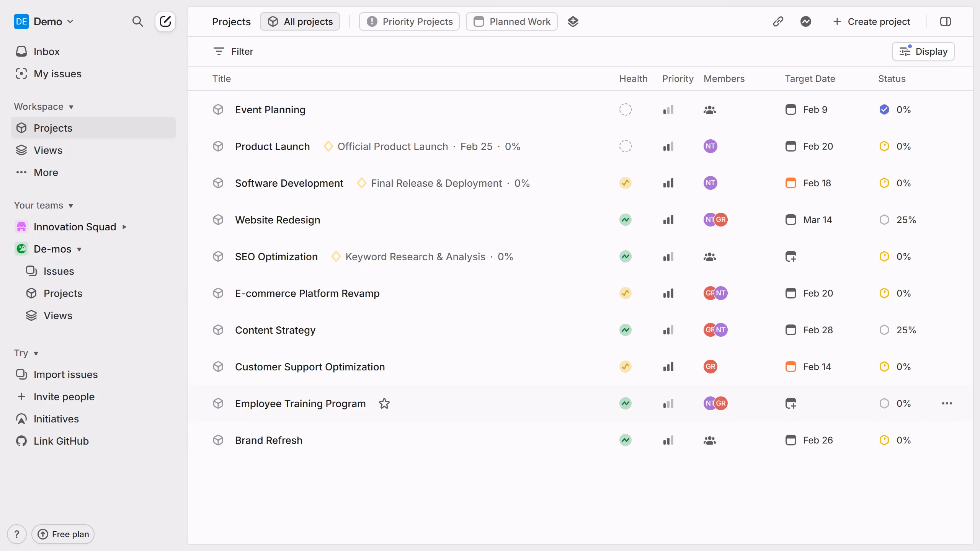
Task: Switch to Priority Projects view
Action: (409, 21)
